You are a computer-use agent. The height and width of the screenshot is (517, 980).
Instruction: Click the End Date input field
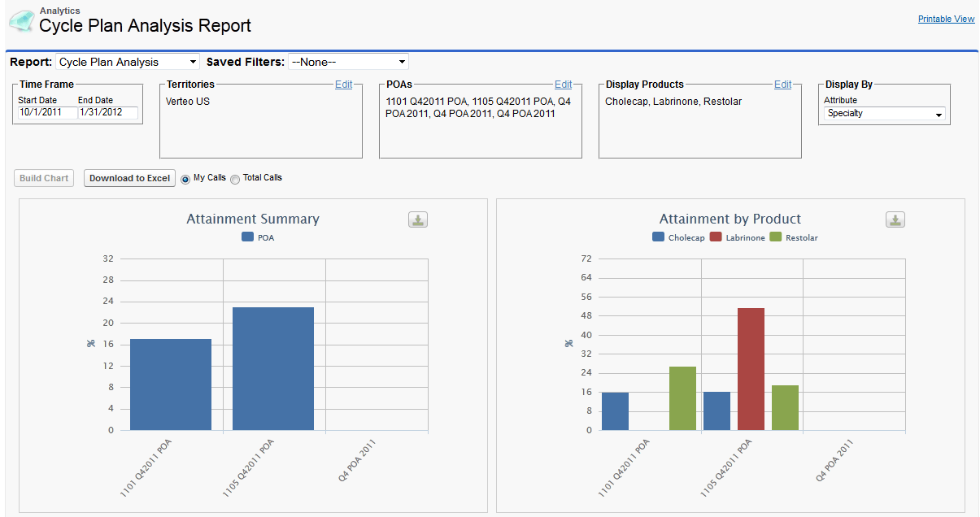click(x=107, y=112)
